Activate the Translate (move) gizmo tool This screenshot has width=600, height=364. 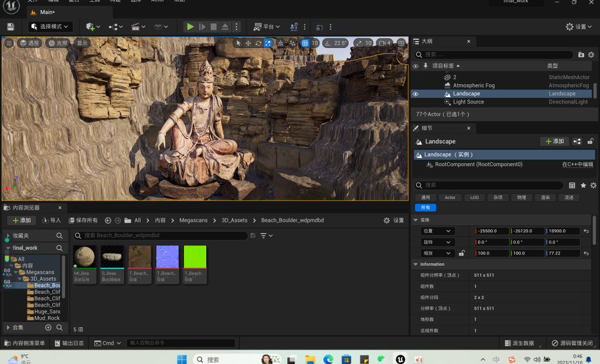[248, 43]
